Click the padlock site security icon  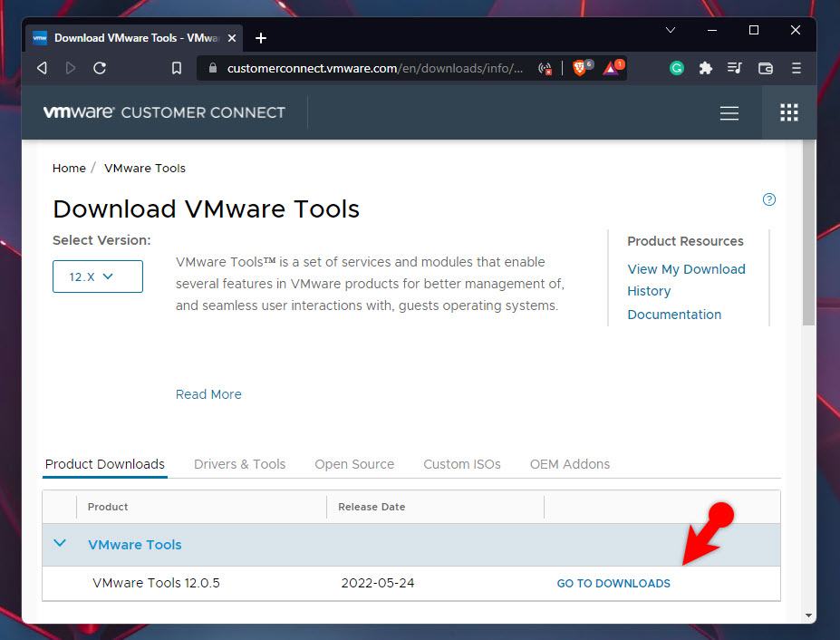click(213, 68)
